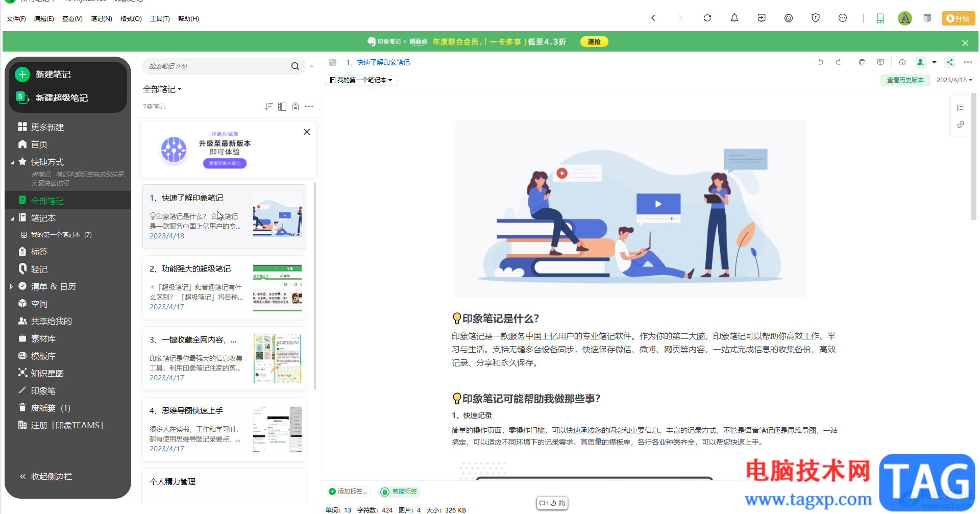Open the 查看(V) menu
The height and width of the screenshot is (514, 980).
click(72, 19)
